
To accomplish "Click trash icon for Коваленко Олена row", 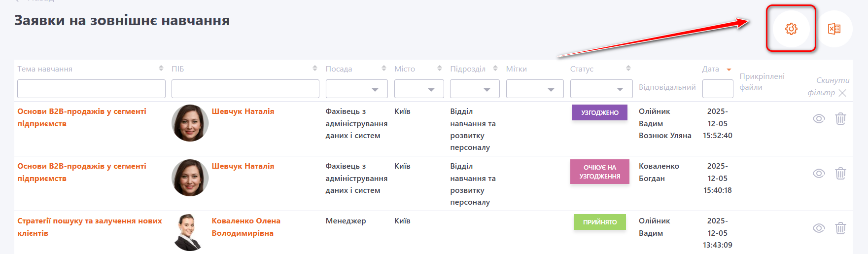I will (x=840, y=228).
